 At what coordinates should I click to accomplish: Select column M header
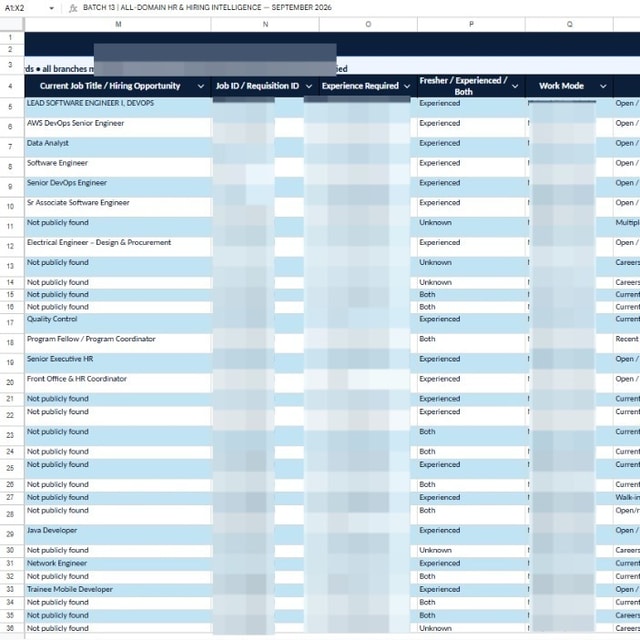coord(118,24)
